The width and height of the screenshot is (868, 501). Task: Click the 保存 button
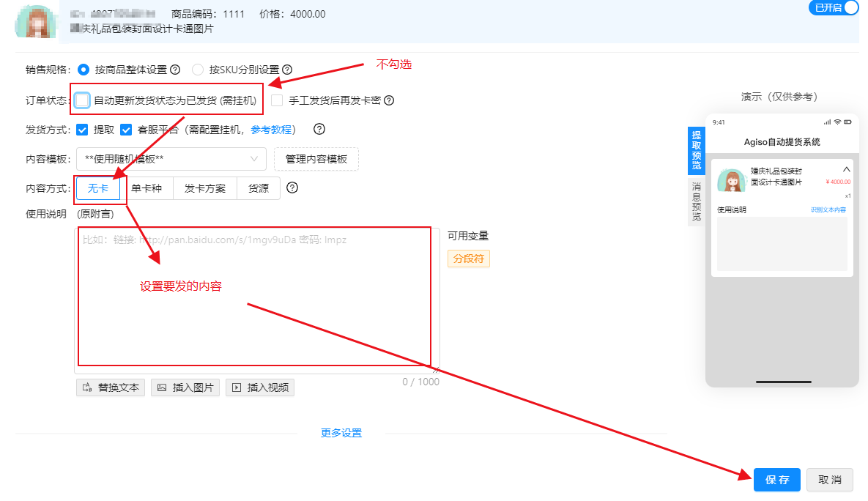point(776,480)
